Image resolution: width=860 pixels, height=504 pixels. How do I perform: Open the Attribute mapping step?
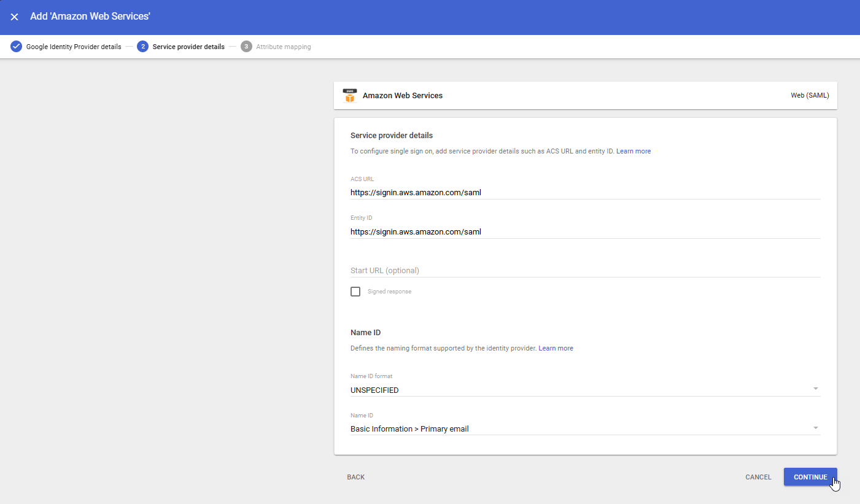pos(276,47)
